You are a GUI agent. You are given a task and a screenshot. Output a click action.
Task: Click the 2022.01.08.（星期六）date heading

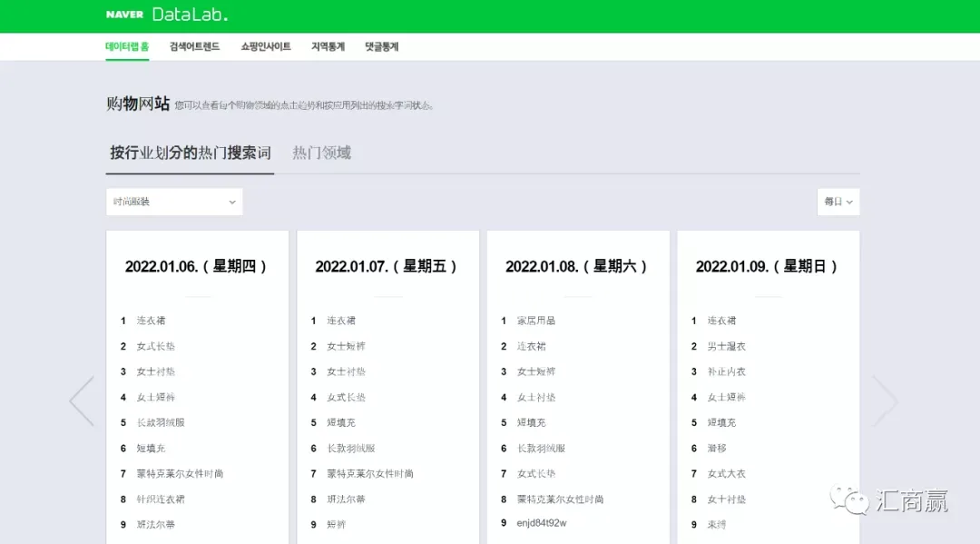point(578,266)
